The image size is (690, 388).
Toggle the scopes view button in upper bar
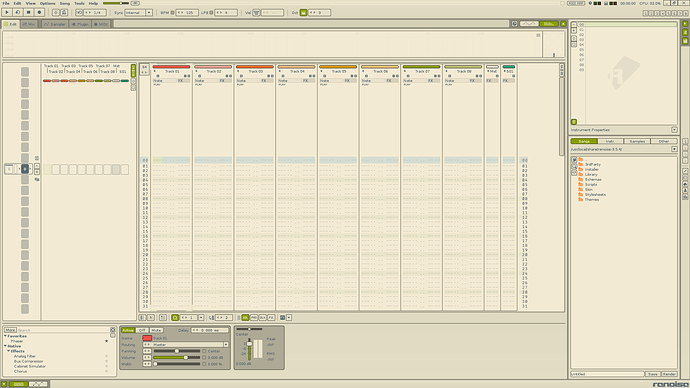529,24
